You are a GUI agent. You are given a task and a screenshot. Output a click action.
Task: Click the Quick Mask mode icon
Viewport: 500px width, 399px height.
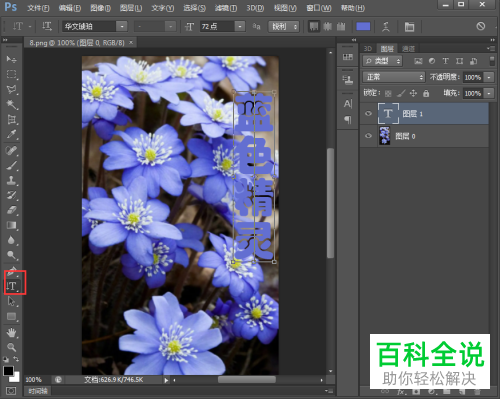(x=11, y=390)
